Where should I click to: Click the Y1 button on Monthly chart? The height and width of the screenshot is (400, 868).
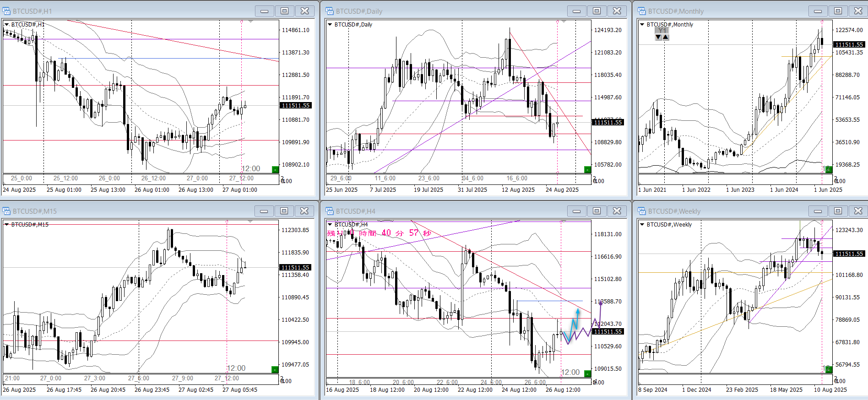tap(662, 31)
